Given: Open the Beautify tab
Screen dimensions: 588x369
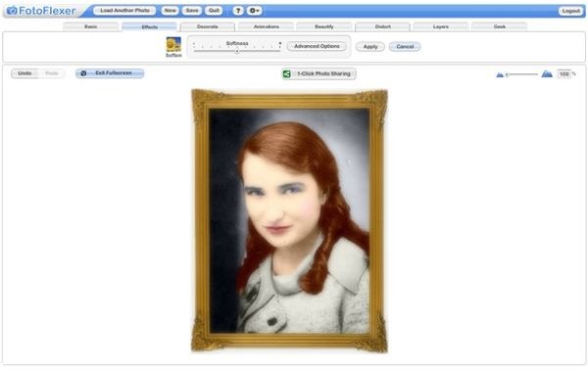Looking at the screenshot, I should [324, 26].
